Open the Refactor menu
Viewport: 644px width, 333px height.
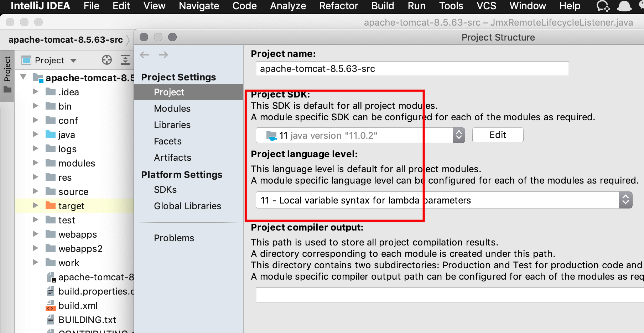click(x=338, y=6)
